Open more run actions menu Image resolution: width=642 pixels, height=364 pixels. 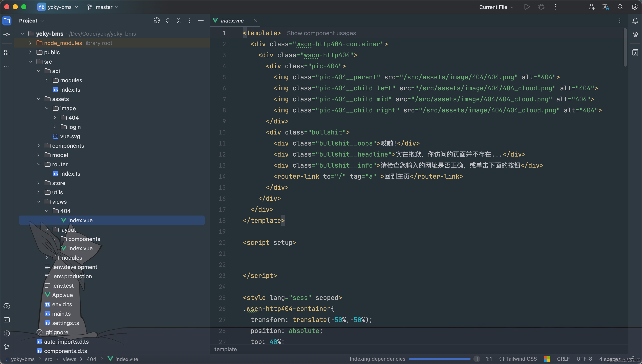tap(556, 7)
